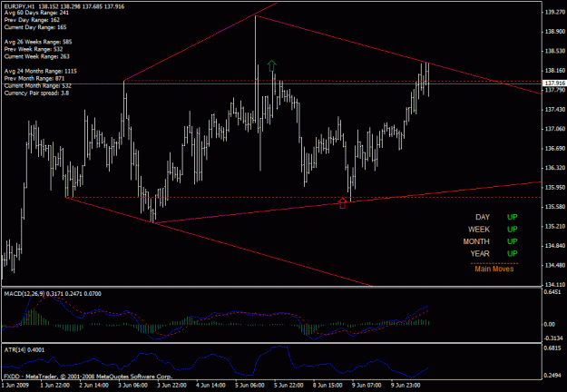Select the rising lower red trendline
567x392 pixels.
(347, 202)
